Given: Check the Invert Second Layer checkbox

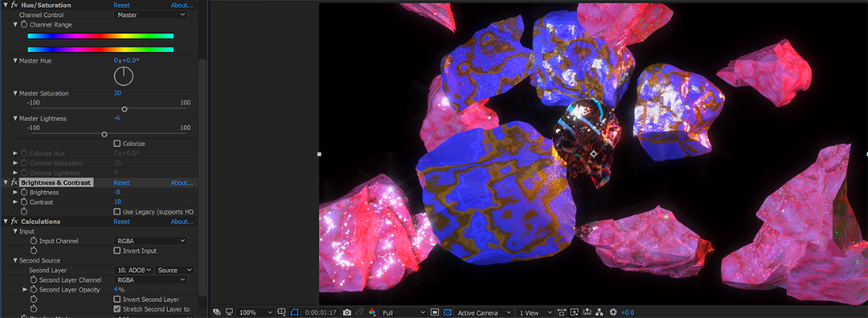Looking at the screenshot, I should point(117,300).
